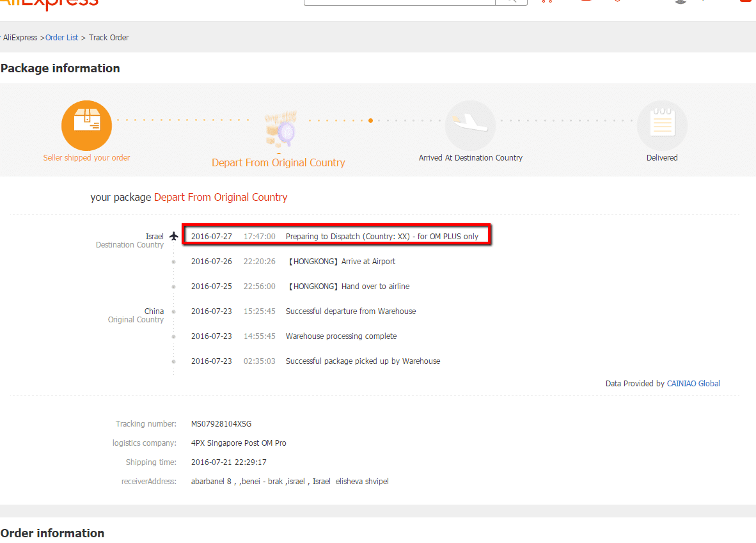Image resolution: width=756 pixels, height=543 pixels.
Task: Click the CAINIAO Global link
Action: [x=693, y=383]
